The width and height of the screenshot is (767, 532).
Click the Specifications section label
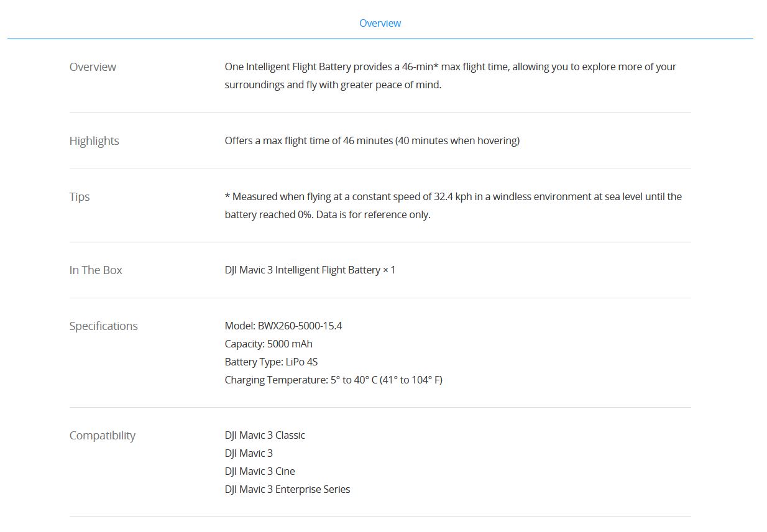point(103,326)
